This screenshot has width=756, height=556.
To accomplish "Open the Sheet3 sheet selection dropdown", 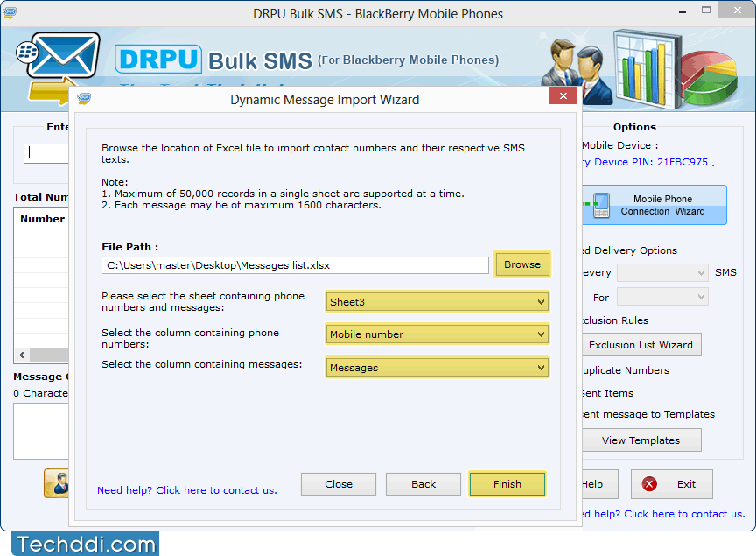I will (x=437, y=302).
